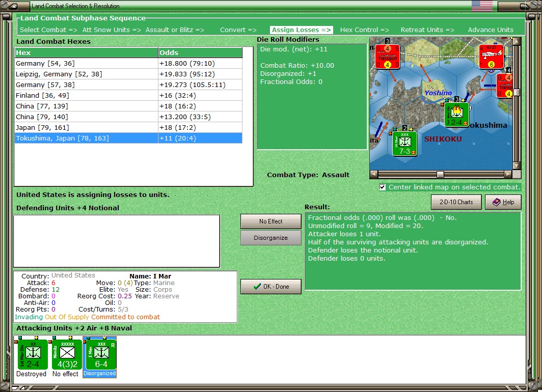Select the Retreat Units subphase
The image size is (542, 392).
point(427,30)
